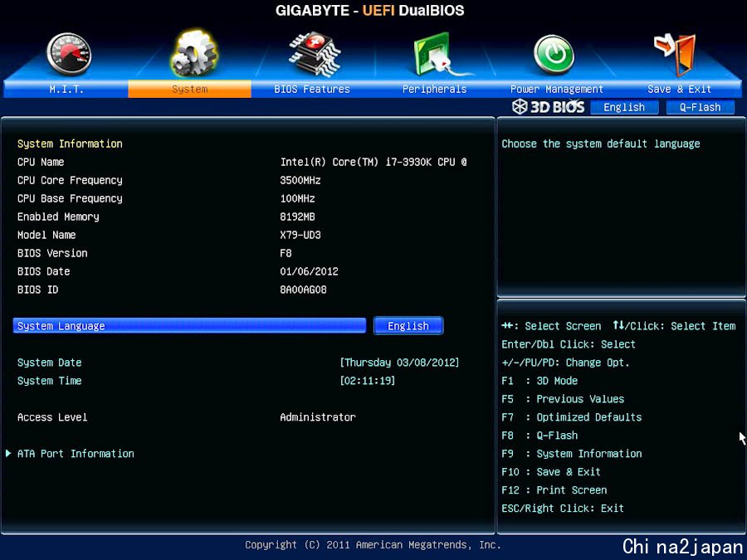Click the System Information heading
Screen dimensions: 747x560
click(x=70, y=144)
